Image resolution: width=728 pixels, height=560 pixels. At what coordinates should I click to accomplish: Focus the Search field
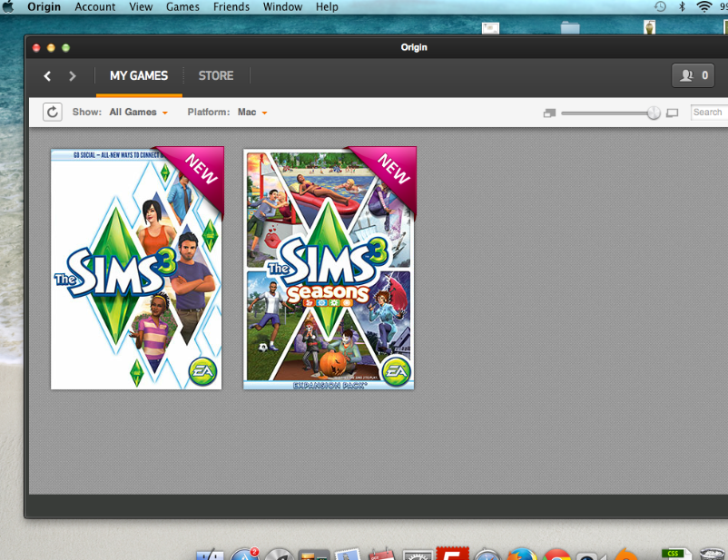(709, 113)
